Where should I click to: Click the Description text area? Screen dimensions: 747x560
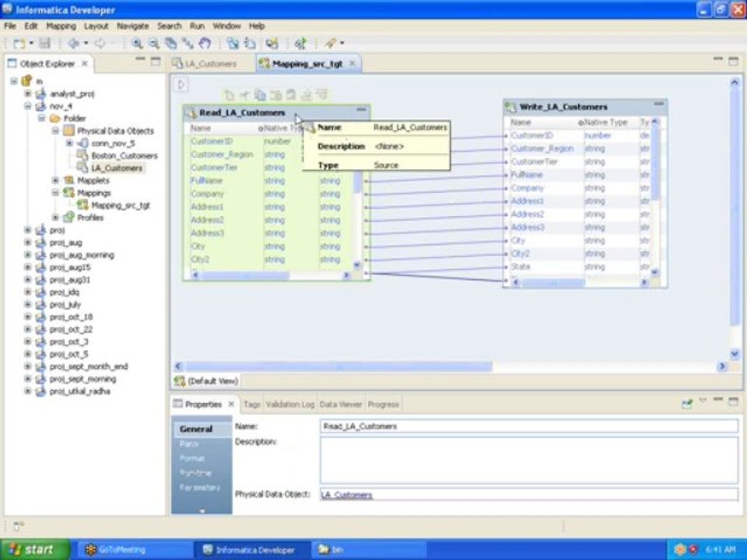[529, 460]
